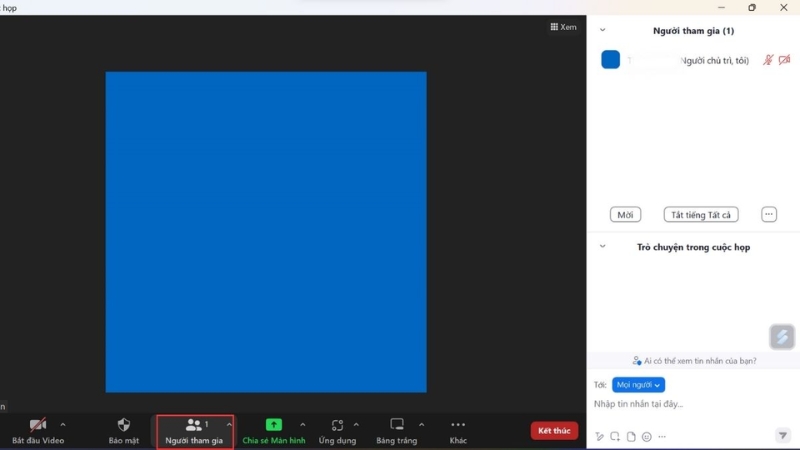The height and width of the screenshot is (450, 800).
Task: Start video with Bắt đầu Video icon
Action: tap(38, 425)
